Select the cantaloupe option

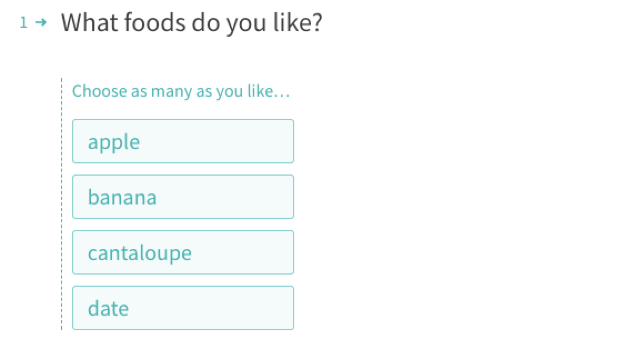click(x=183, y=252)
